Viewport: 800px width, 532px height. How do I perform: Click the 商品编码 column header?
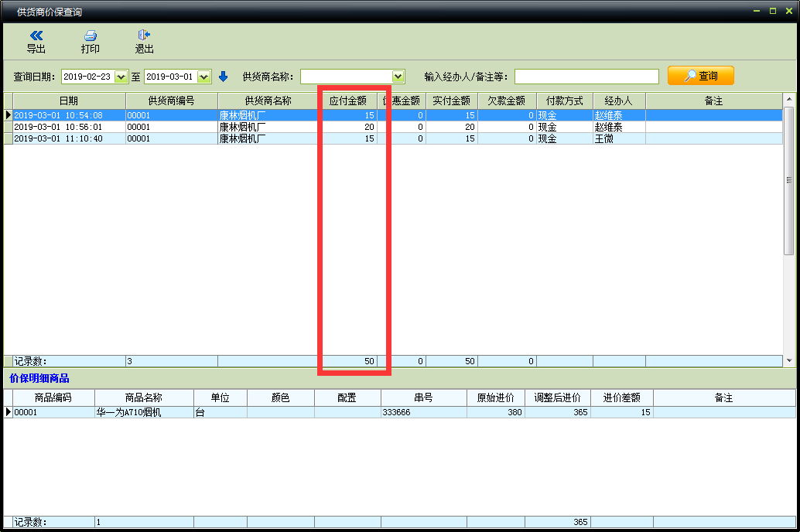tap(53, 397)
